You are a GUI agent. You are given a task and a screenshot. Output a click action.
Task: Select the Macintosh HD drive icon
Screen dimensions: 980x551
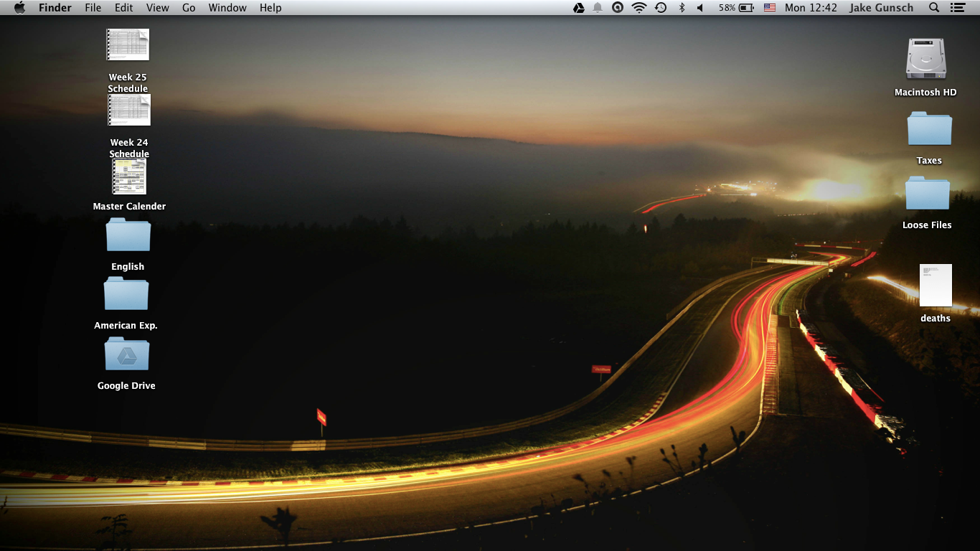point(925,59)
